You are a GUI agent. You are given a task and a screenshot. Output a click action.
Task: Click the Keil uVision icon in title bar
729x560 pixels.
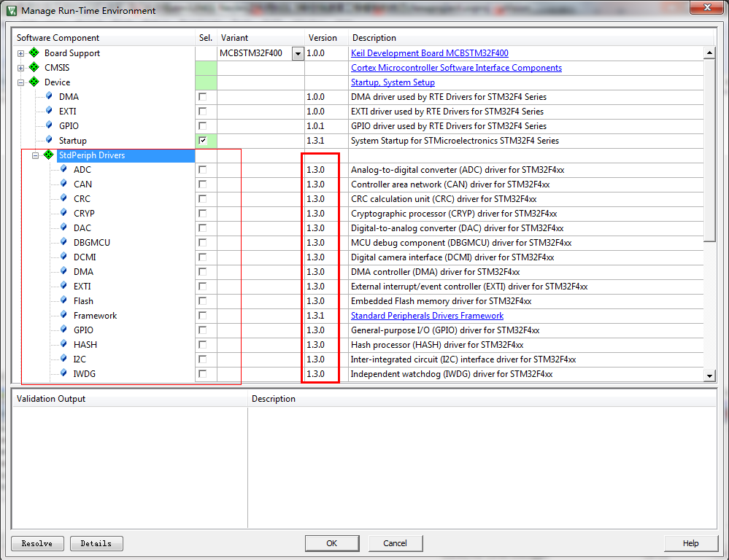(12, 10)
